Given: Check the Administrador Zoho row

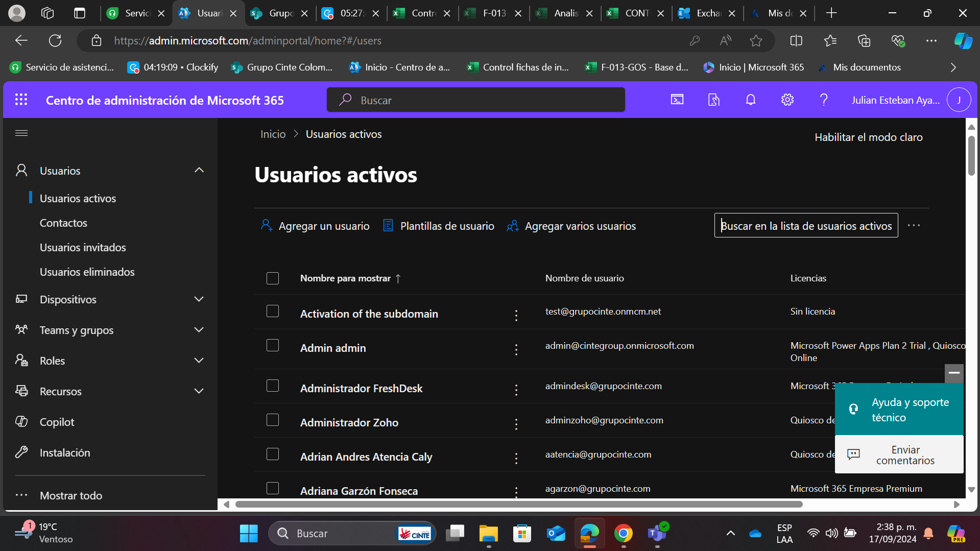Looking at the screenshot, I should [273, 420].
